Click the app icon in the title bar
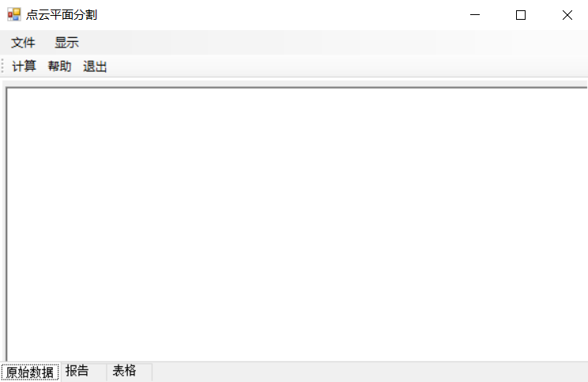The width and height of the screenshot is (588, 382). point(14,15)
